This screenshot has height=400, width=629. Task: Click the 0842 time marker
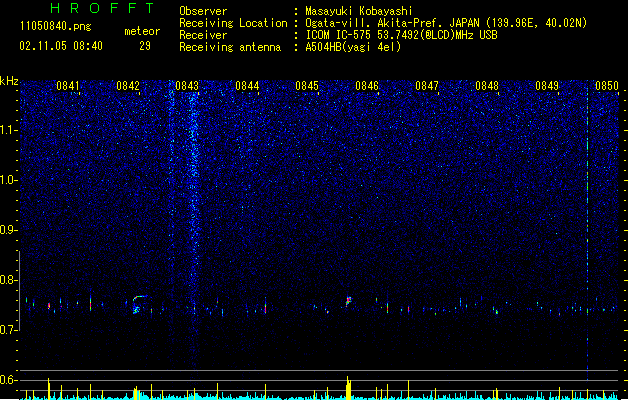click(x=128, y=86)
